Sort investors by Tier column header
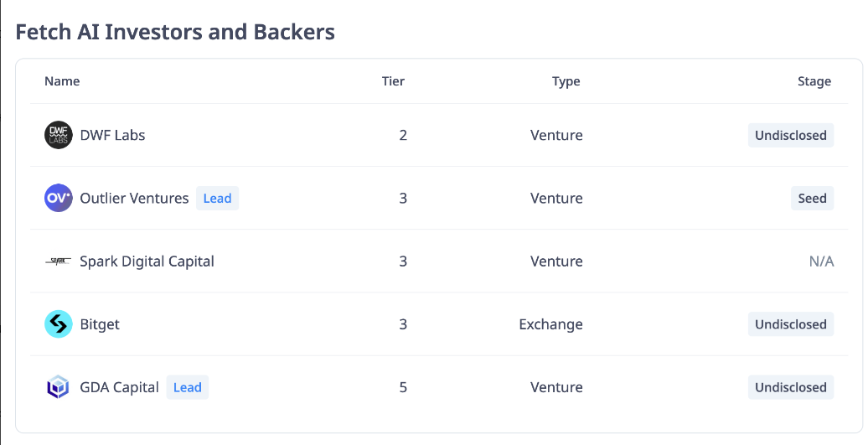 [393, 80]
